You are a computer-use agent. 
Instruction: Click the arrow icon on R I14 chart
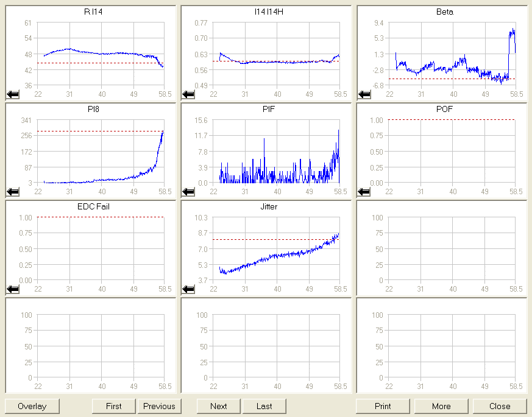coord(12,94)
